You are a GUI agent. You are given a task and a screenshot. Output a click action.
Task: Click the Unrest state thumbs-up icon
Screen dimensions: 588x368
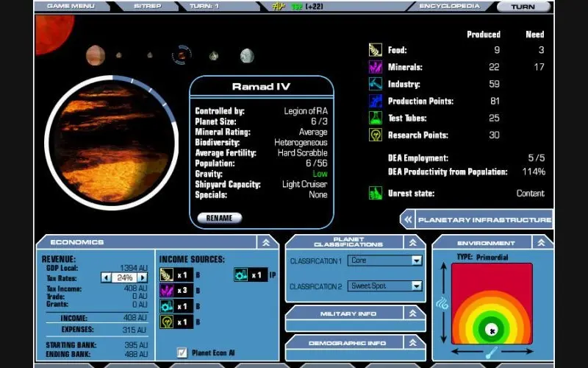click(x=375, y=193)
